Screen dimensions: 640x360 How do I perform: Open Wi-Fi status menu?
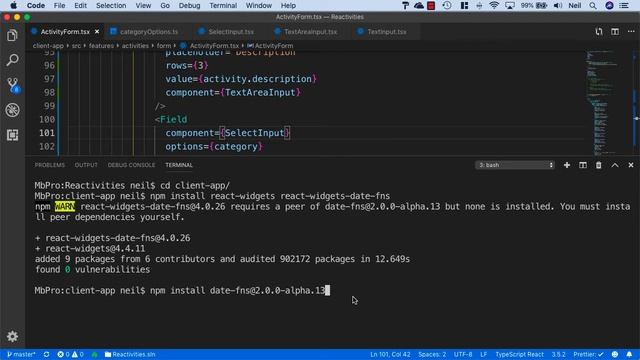click(494, 5)
